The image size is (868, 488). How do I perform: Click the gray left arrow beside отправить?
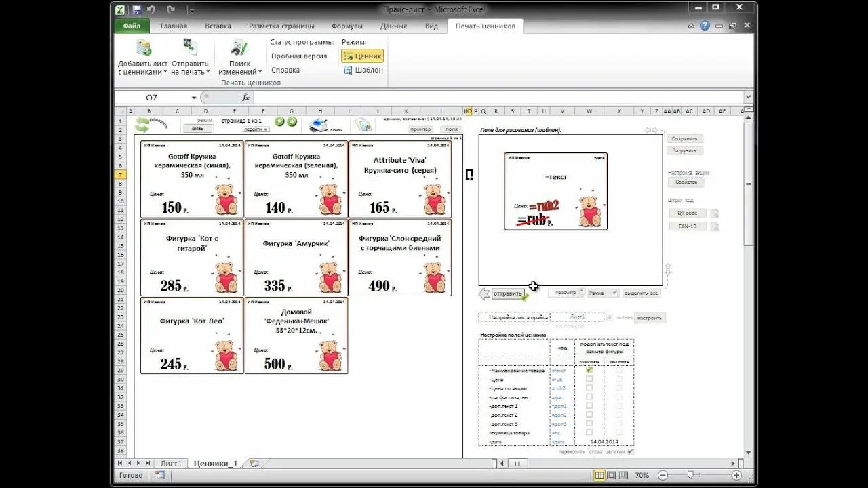pos(484,293)
